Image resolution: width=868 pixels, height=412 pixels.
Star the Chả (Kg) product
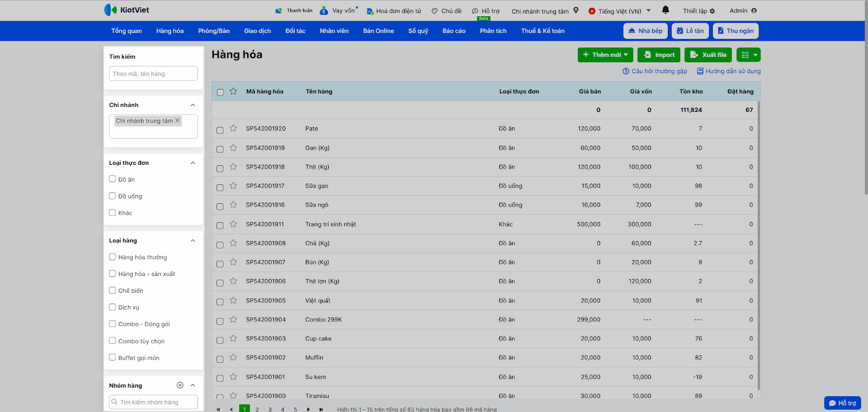[x=233, y=243]
